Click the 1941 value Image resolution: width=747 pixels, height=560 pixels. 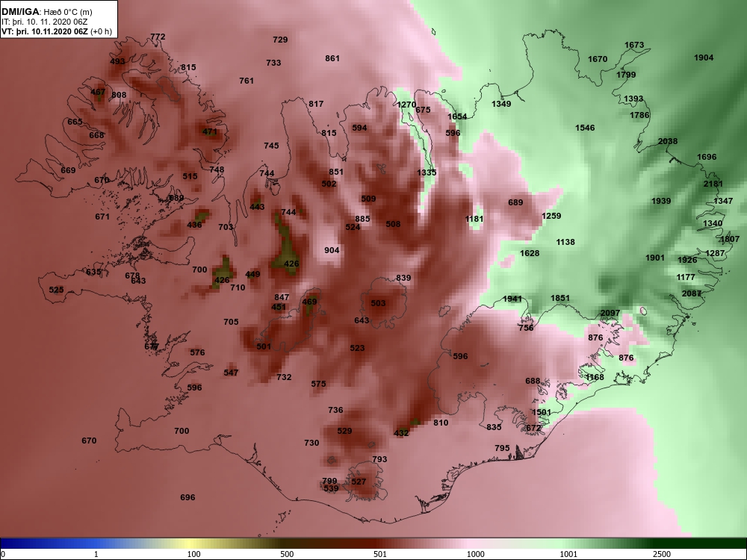coord(512,299)
